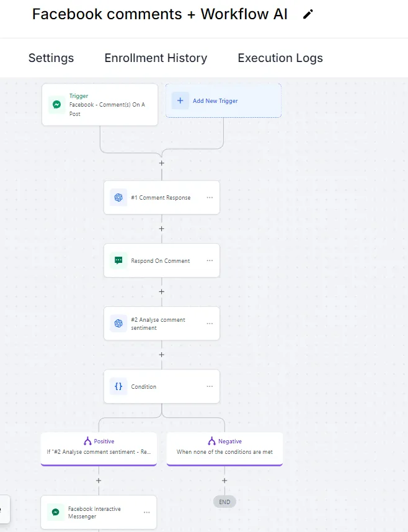Open the Enrollment History tab
408x532 pixels.
(156, 58)
